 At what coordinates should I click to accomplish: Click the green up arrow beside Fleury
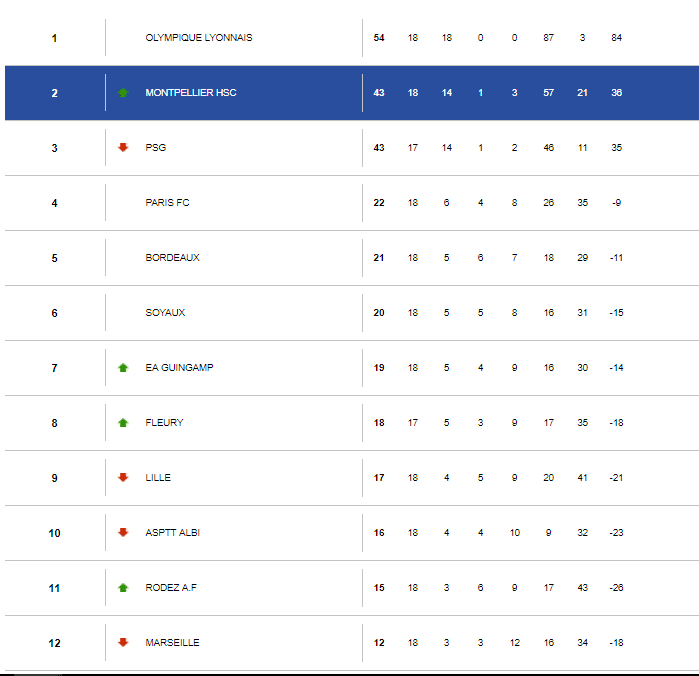123,422
